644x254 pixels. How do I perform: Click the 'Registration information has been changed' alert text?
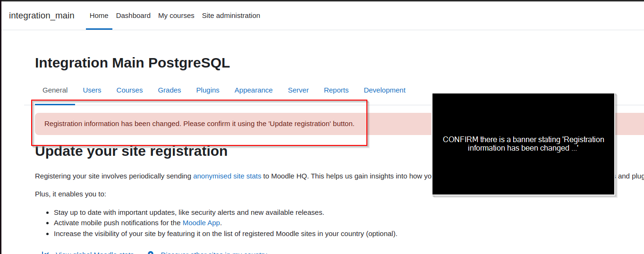(x=199, y=124)
